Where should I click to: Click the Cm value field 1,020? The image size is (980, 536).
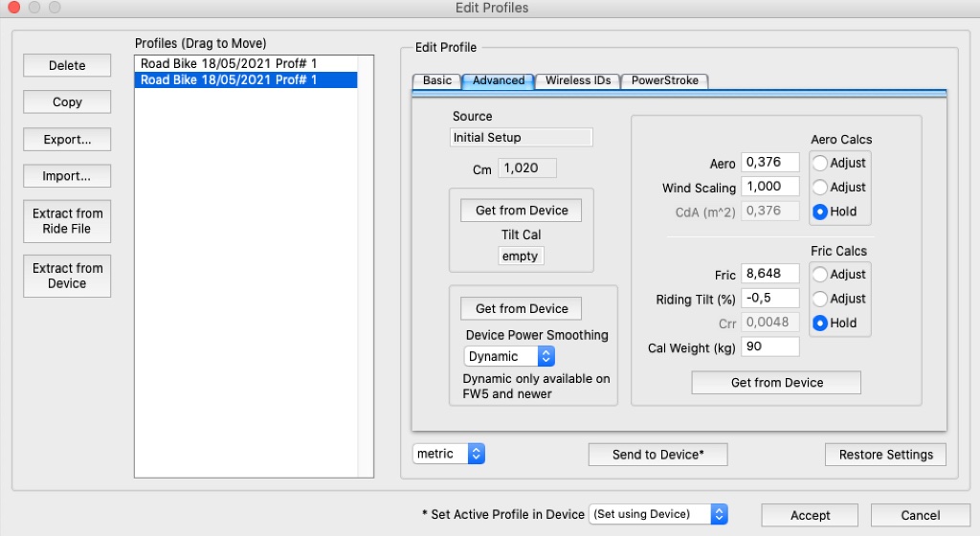(x=527, y=168)
